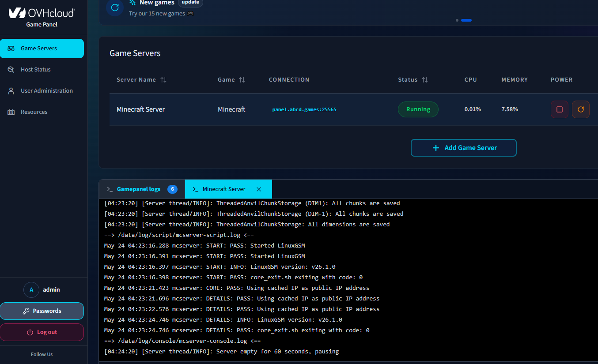Restart the Minecraft Server using the orange icon
The width and height of the screenshot is (598, 364).
580,109
